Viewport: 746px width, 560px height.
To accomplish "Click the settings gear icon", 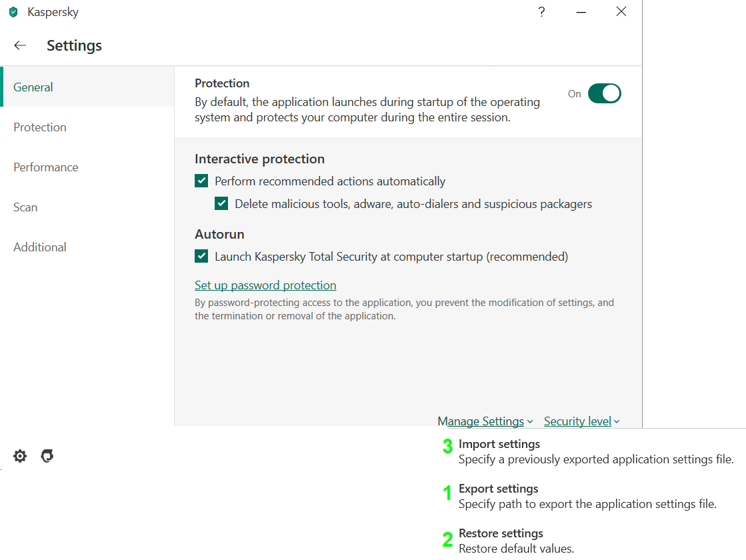I will [x=20, y=456].
